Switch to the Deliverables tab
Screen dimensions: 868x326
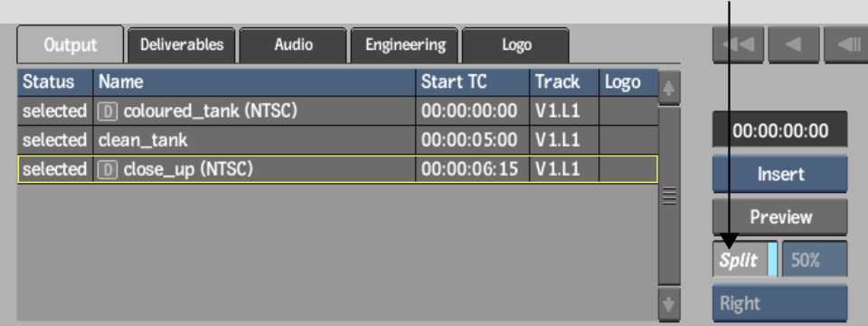point(182,45)
